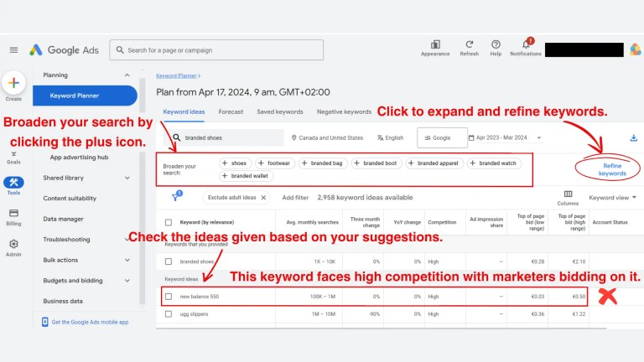Open the date range dropdown
Image resolution: width=644 pixels, height=362 pixels.
(x=505, y=138)
